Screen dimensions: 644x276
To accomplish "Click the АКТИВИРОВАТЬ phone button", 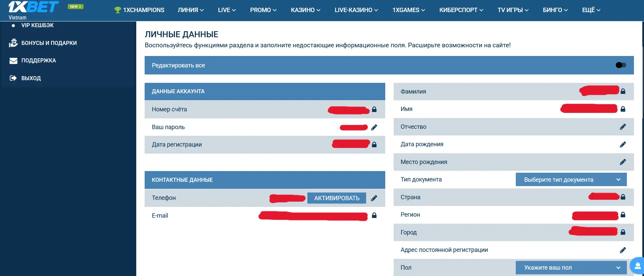I will 337,198.
